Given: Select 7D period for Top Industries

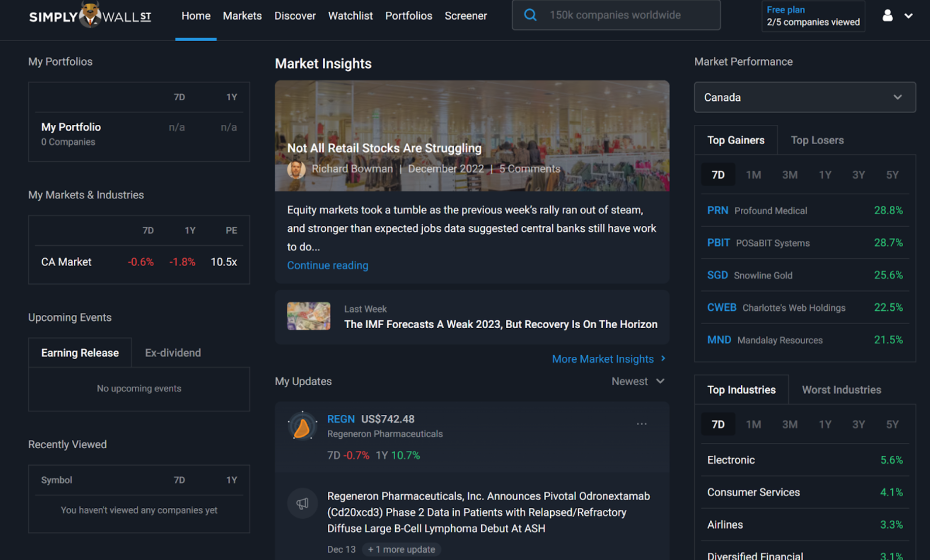Looking at the screenshot, I should click(x=718, y=424).
